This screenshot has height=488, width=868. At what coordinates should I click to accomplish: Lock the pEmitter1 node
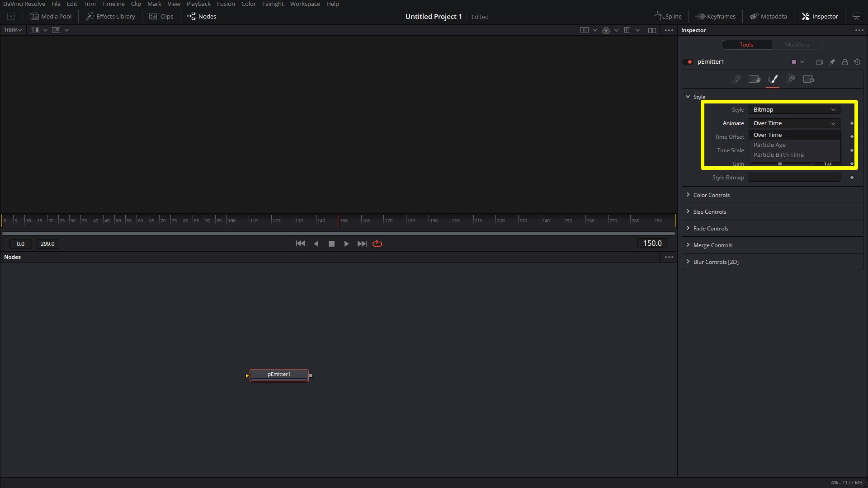coord(844,62)
